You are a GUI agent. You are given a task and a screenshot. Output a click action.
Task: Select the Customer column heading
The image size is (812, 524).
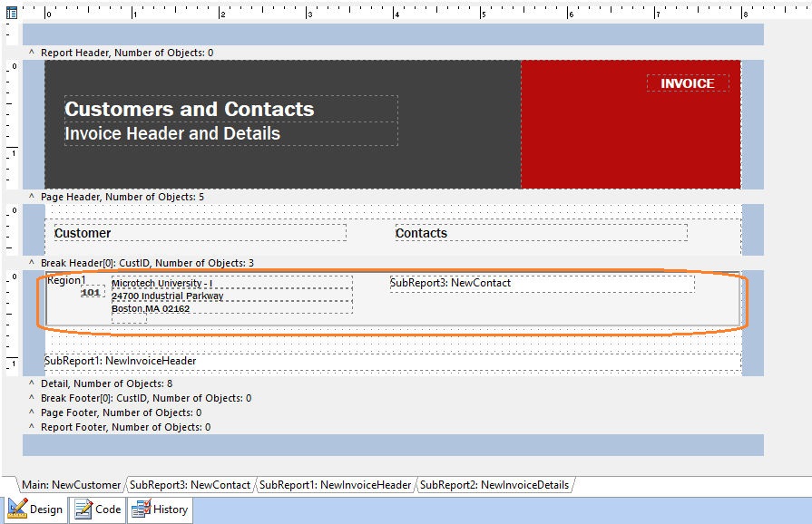(200, 233)
